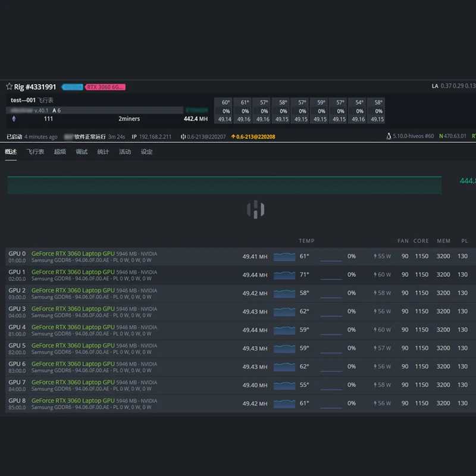Click the GPU 8 bus ID 85:00.0
This screenshot has width=476, height=476.
coord(17,408)
